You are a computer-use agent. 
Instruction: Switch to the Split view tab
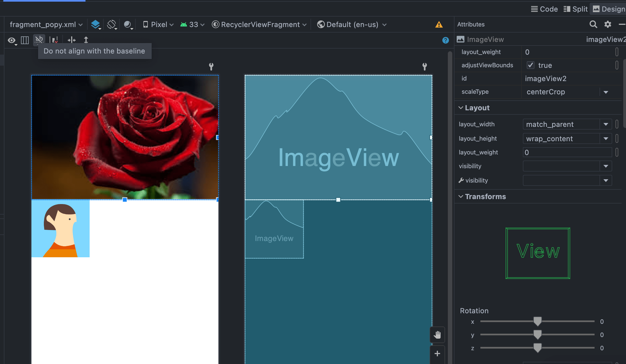[x=576, y=9]
